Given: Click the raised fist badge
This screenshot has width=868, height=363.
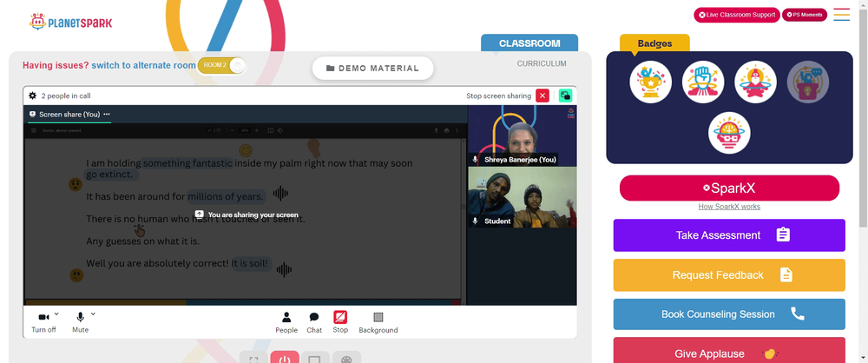Looking at the screenshot, I should [x=703, y=82].
